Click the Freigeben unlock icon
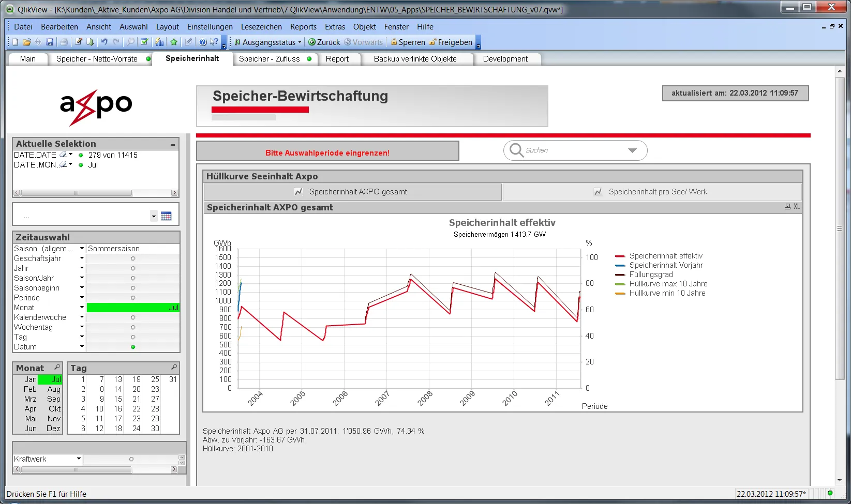The width and height of the screenshot is (851, 504). (x=433, y=42)
